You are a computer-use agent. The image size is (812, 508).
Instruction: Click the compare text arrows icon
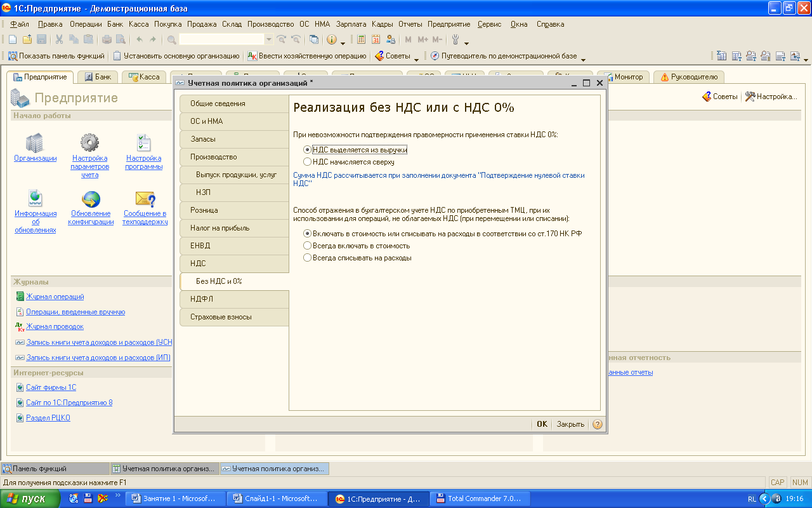795,56
